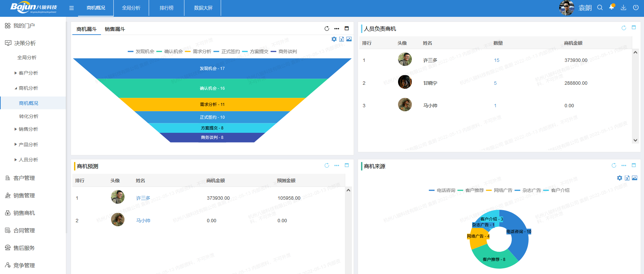Expand 客户分析 tree node

pyautogui.click(x=16, y=73)
